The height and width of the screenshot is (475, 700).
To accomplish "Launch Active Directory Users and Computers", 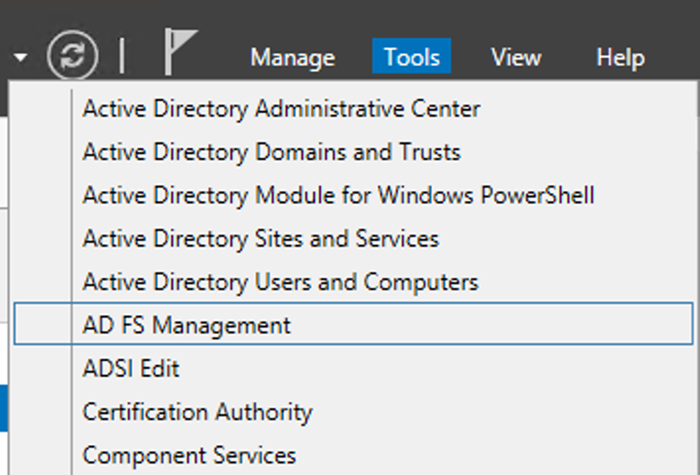I will pos(280,282).
